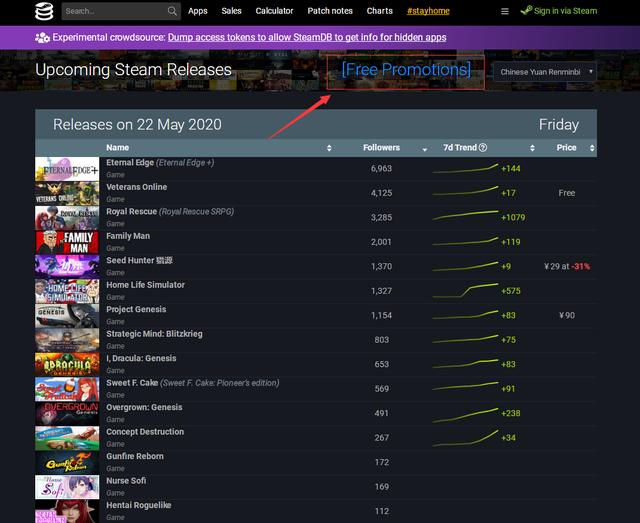Open the Apps menu
This screenshot has height=523, width=640.
point(198,11)
